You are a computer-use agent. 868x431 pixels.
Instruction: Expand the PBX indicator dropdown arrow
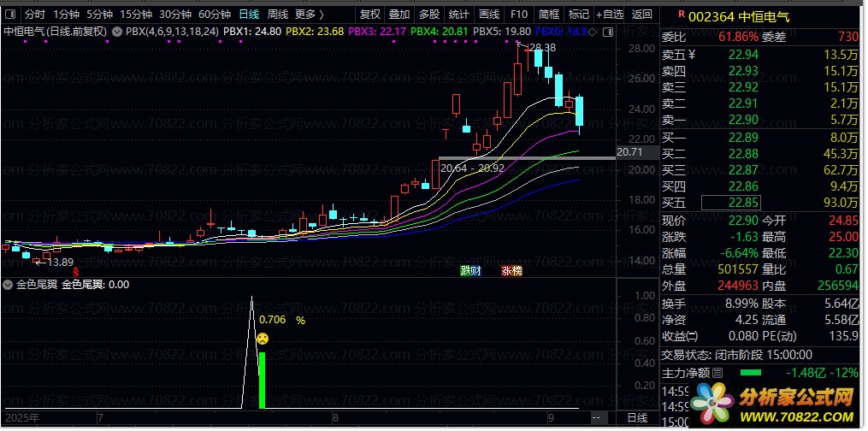[x=117, y=32]
